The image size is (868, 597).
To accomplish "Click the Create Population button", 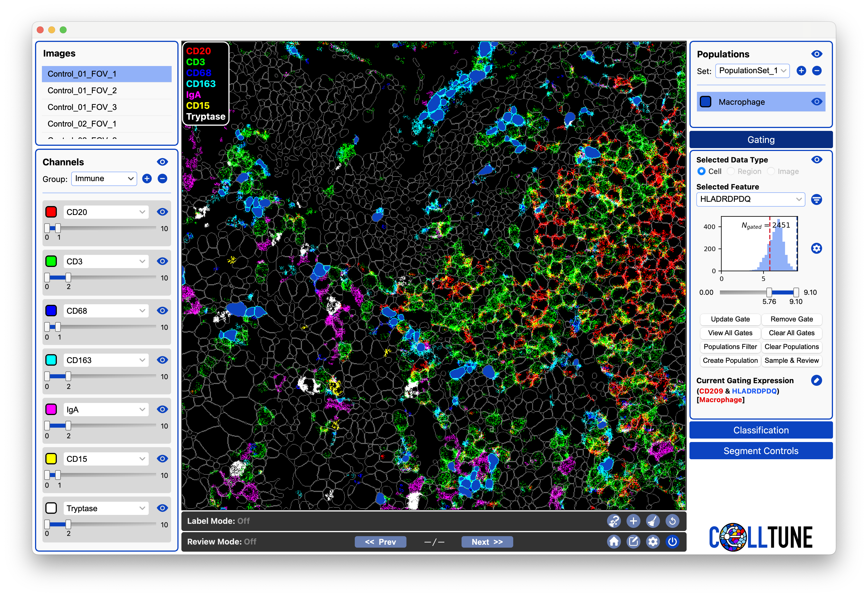I will tap(730, 360).
